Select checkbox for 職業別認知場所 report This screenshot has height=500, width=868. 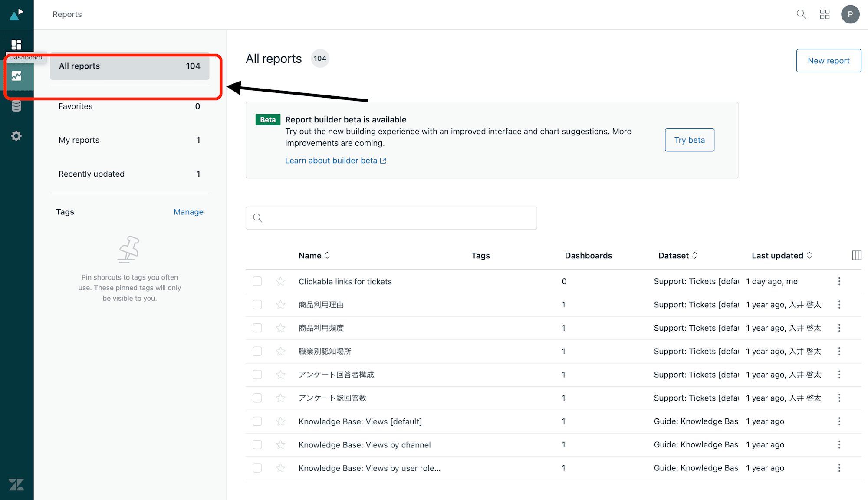tap(257, 351)
